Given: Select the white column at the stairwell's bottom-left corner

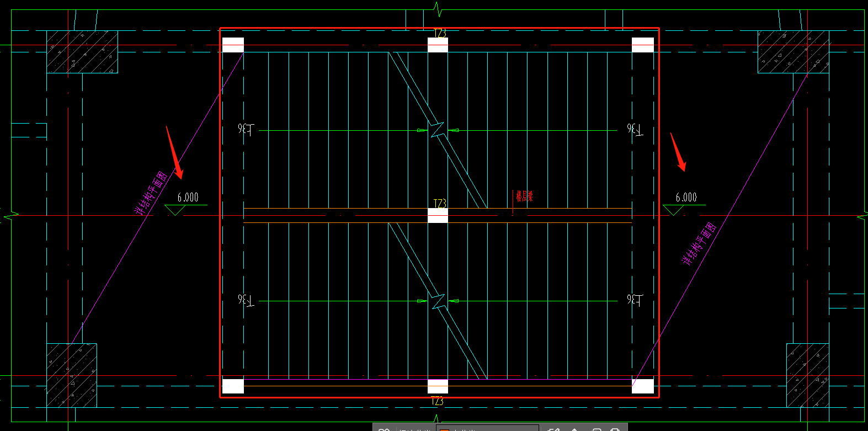Looking at the screenshot, I should coord(233,386).
